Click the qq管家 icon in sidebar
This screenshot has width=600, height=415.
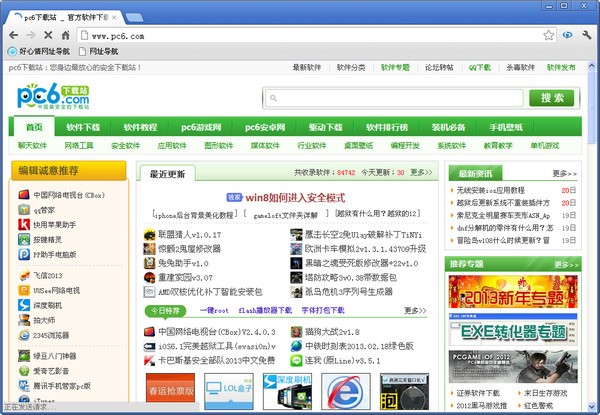[x=24, y=210]
